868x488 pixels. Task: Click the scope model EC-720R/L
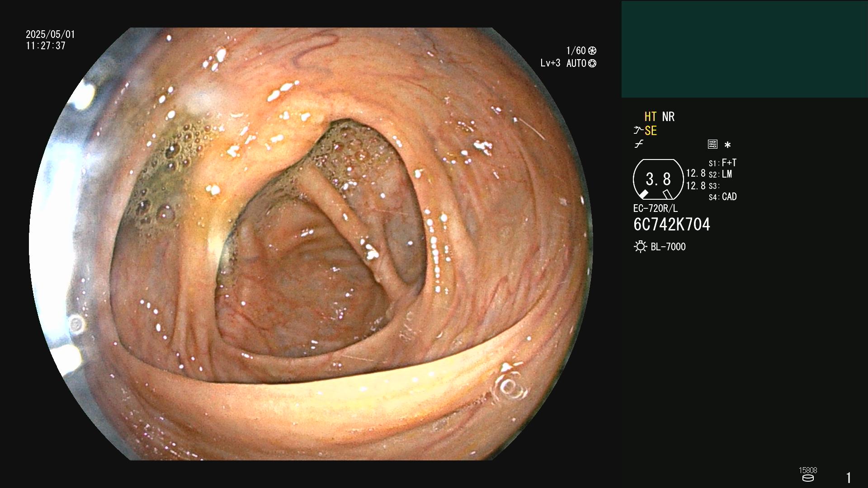pyautogui.click(x=656, y=208)
